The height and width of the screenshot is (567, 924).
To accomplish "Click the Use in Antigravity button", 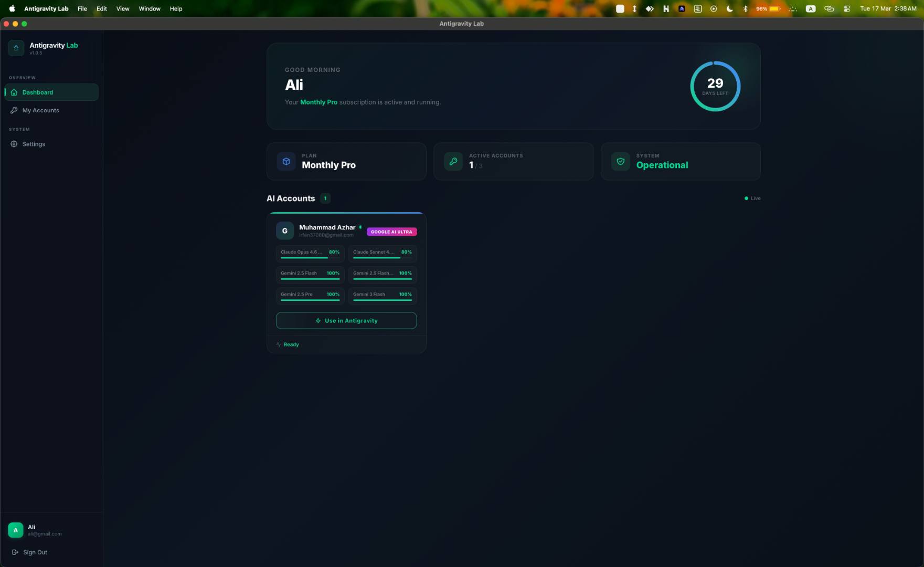I will point(346,320).
